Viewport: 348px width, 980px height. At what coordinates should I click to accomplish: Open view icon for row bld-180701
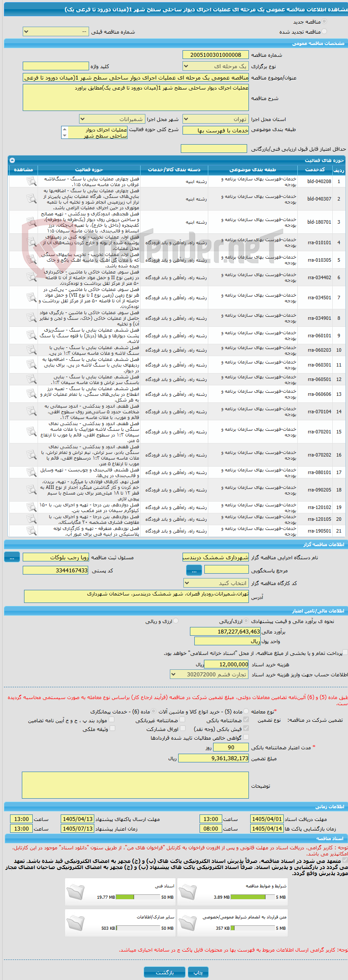pos(31,222)
